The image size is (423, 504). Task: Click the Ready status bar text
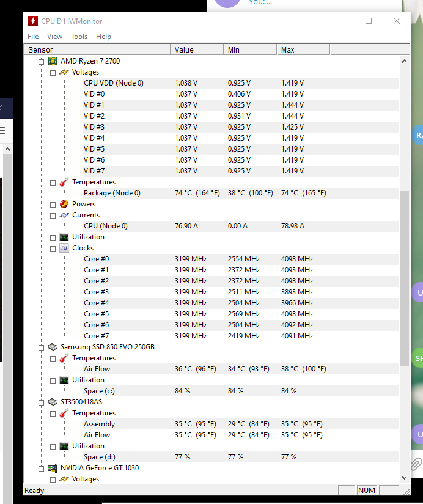pos(34,491)
